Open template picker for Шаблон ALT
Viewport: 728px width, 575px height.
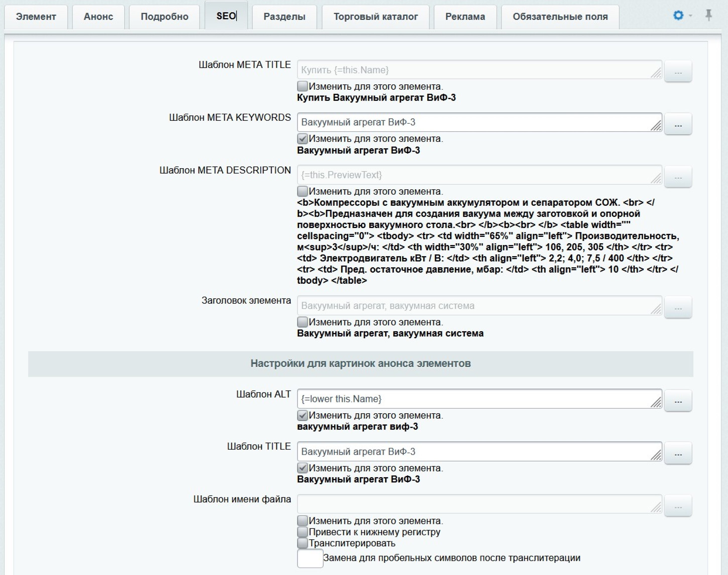click(x=678, y=400)
